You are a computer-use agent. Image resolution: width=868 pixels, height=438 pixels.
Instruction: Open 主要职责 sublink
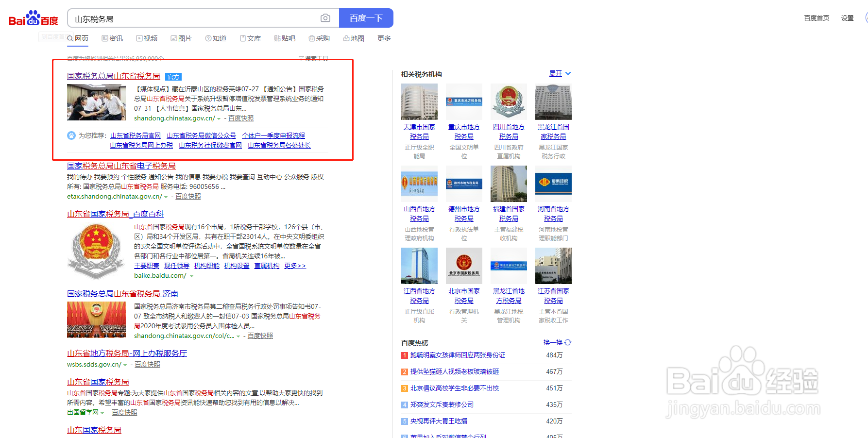point(147,266)
